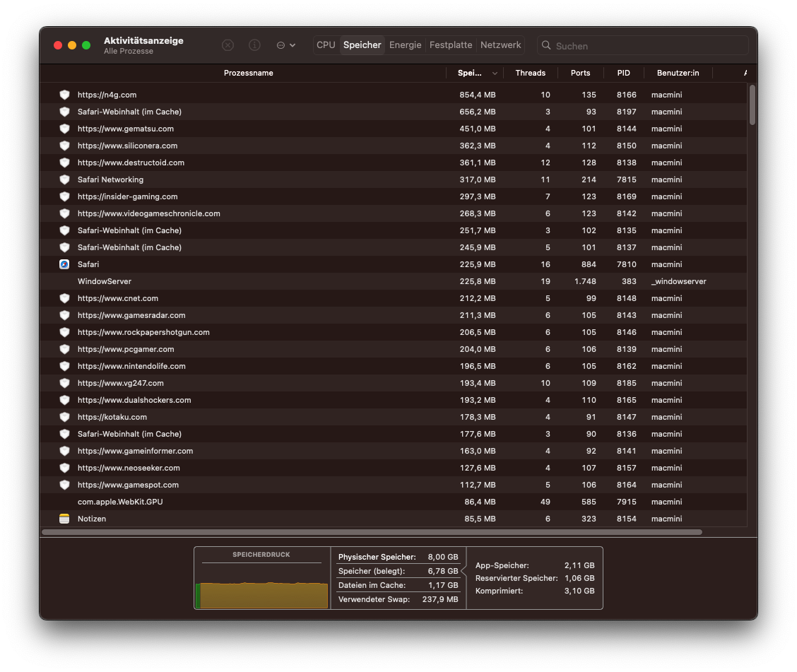Viewport: 797px width, 672px height.
Task: Sort by the PID column header
Action: tap(624, 73)
